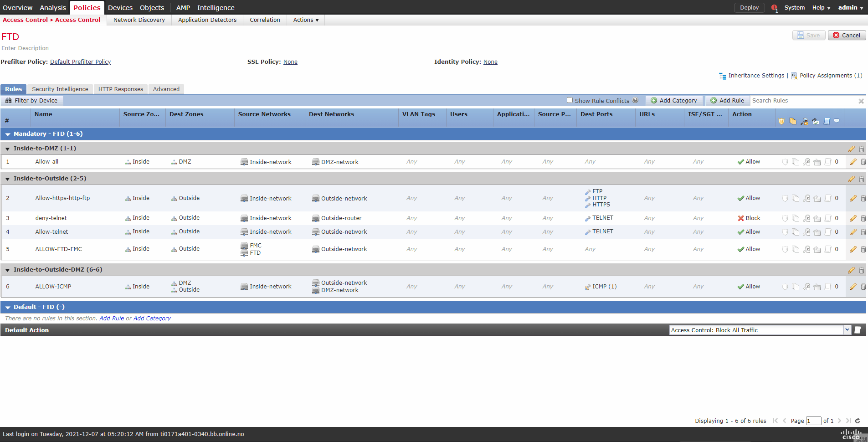
Task: Enable Show Rule Conflicts checkbox
Action: click(570, 100)
